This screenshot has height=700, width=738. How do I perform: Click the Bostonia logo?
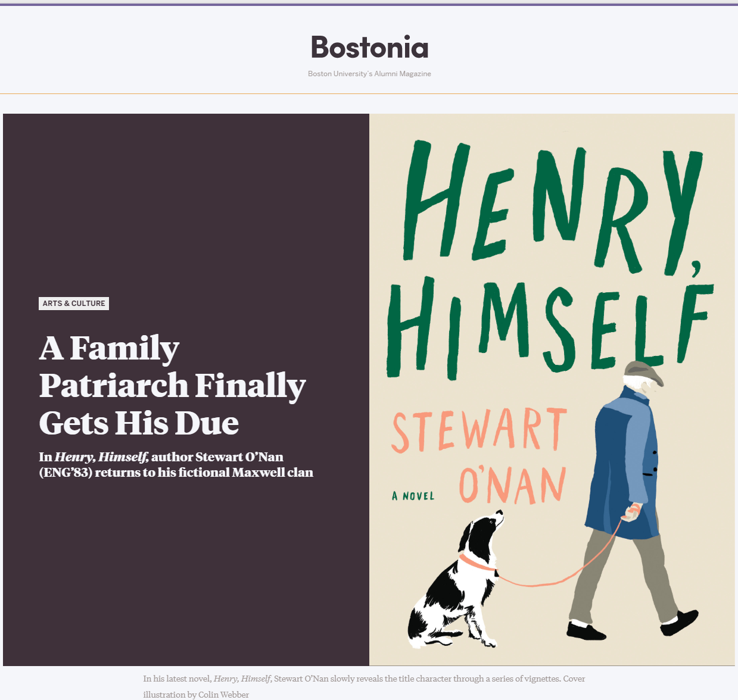369,48
